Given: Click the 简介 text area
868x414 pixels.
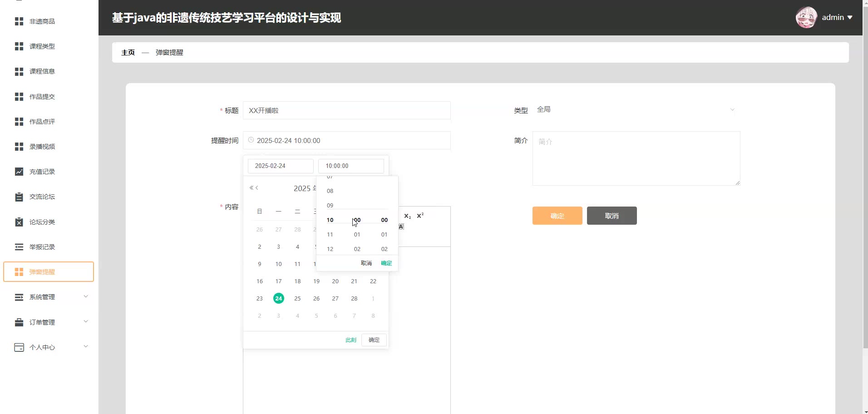Looking at the screenshot, I should (636, 158).
